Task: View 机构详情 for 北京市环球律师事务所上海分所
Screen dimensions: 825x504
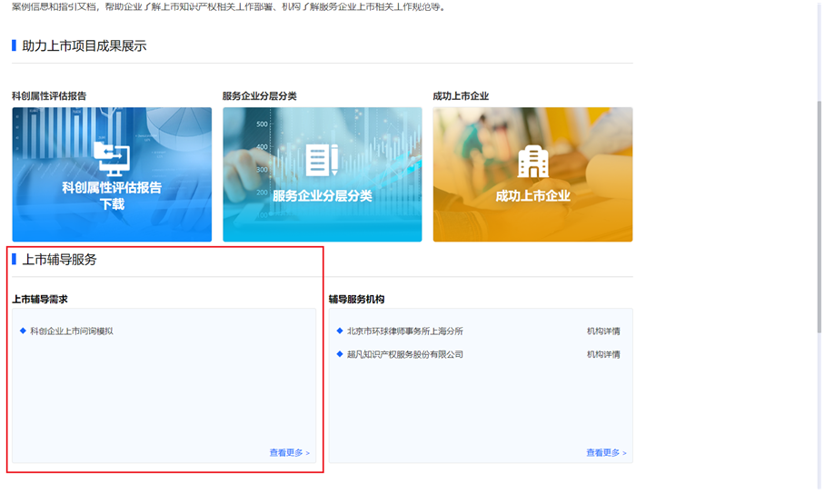Action: coord(603,331)
